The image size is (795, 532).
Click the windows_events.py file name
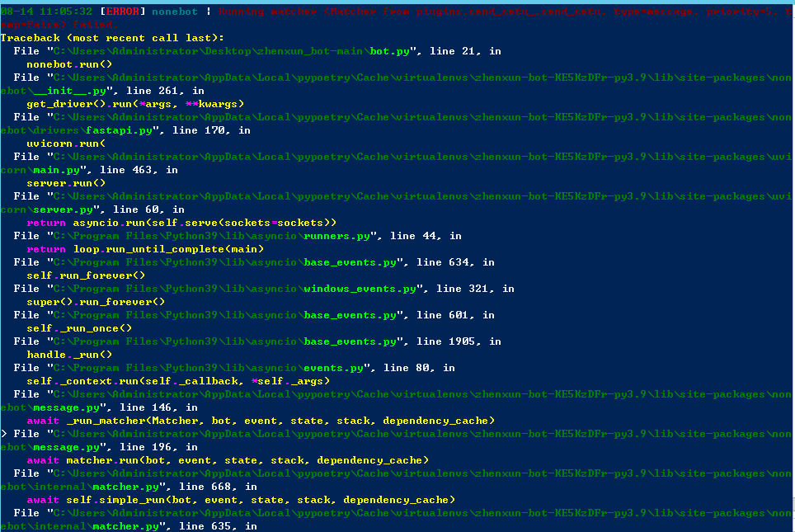coord(360,289)
